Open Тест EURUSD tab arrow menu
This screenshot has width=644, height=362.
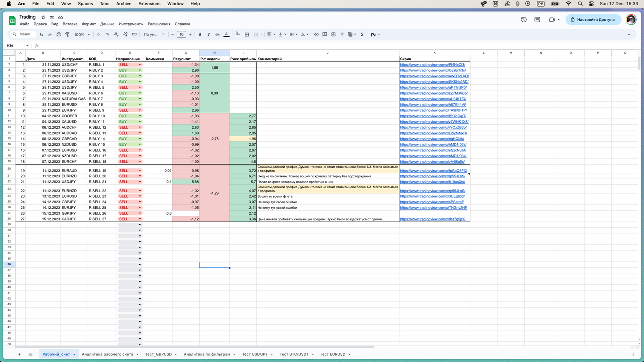pyautogui.click(x=349, y=354)
